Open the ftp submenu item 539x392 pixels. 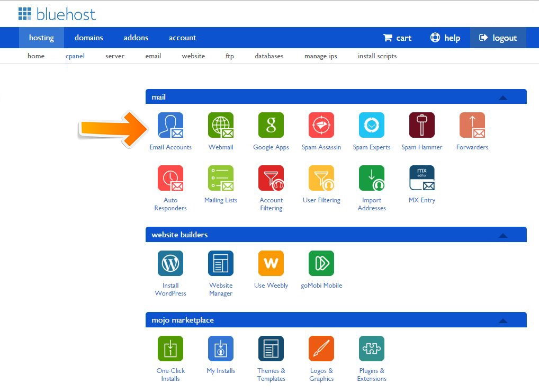tap(230, 56)
